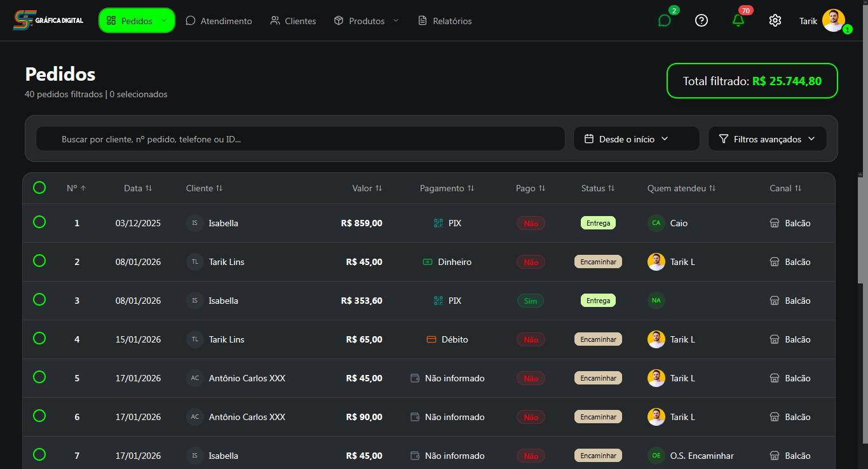Open the 'Desde o início' date filter dropdown
This screenshot has width=868, height=469.
pyautogui.click(x=636, y=139)
